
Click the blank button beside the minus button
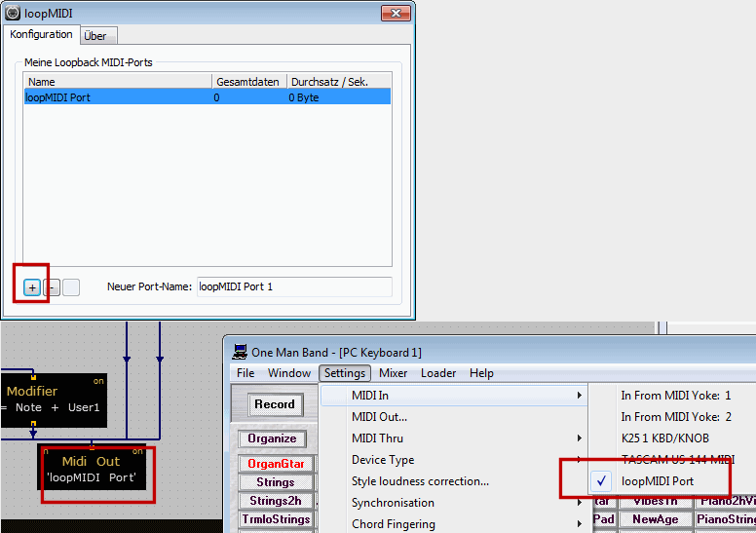click(x=71, y=287)
